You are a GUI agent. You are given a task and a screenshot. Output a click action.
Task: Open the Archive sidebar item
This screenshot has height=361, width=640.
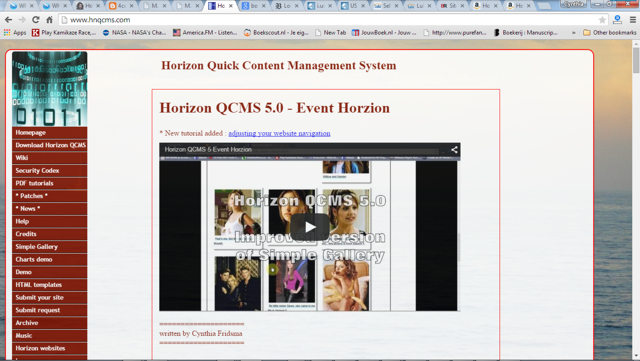pyautogui.click(x=49, y=323)
